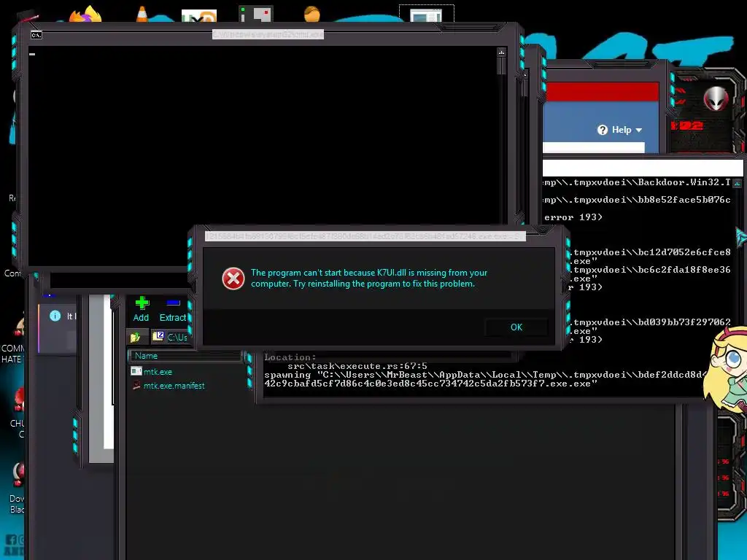Screen dimensions: 747x560
Task: Click the console scrollbar button near Backdoor line
Action: pos(737,183)
